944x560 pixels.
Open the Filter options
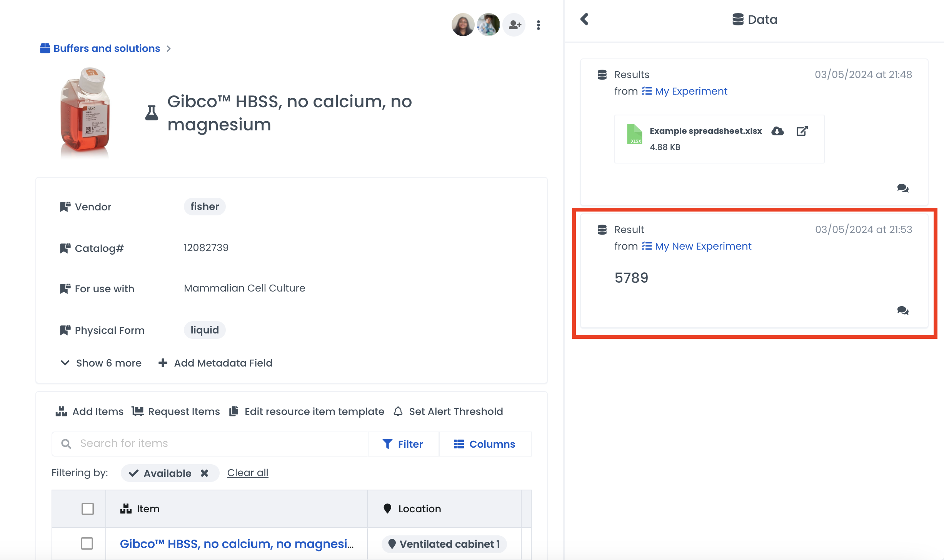(x=403, y=444)
